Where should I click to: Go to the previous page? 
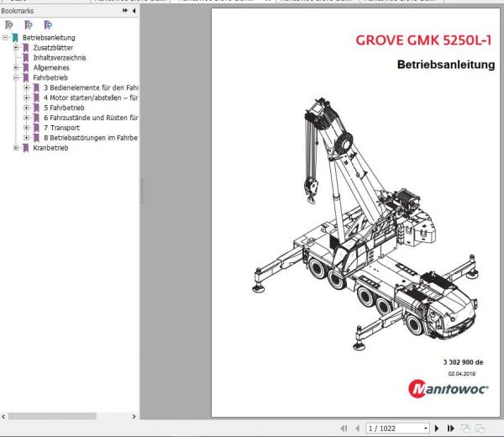click(x=358, y=428)
